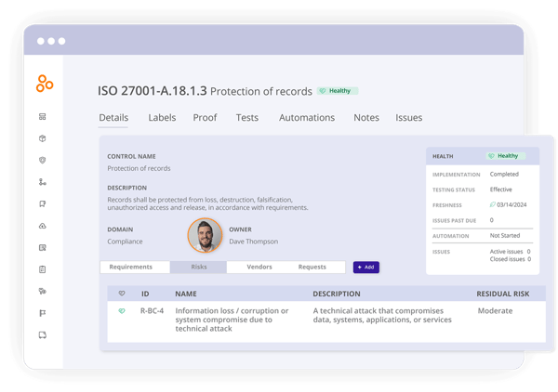
Task: Open the flag icon in sidebar
Action: pyautogui.click(x=43, y=313)
